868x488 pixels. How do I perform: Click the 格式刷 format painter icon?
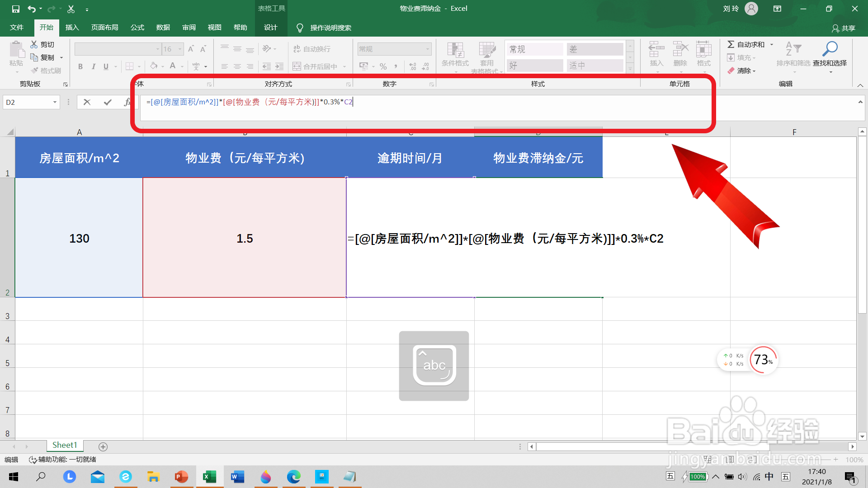point(34,70)
